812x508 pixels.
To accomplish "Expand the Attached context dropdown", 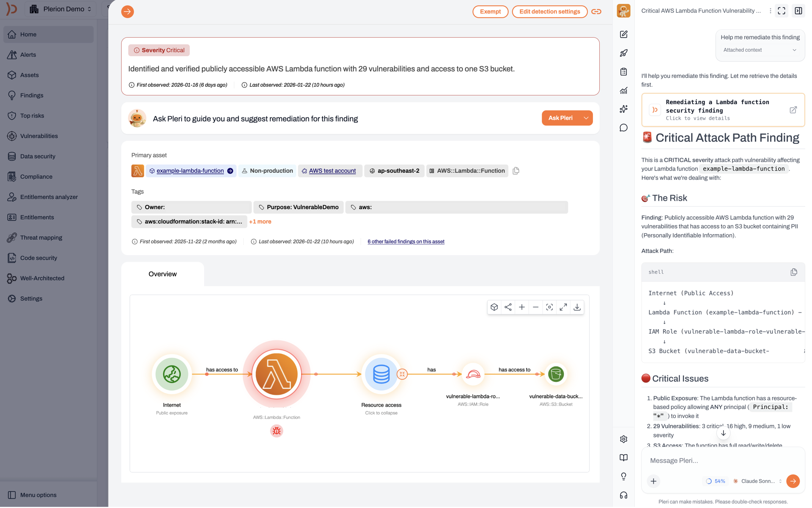I will [760, 50].
